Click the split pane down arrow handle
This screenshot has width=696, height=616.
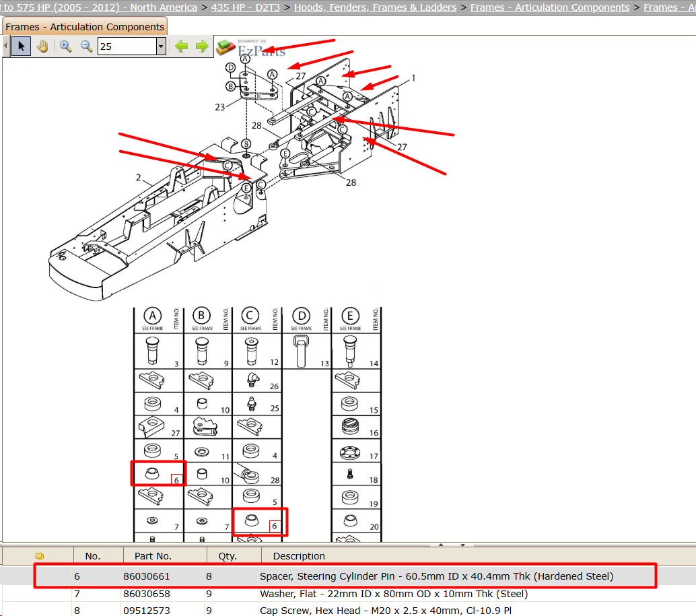coord(462,544)
